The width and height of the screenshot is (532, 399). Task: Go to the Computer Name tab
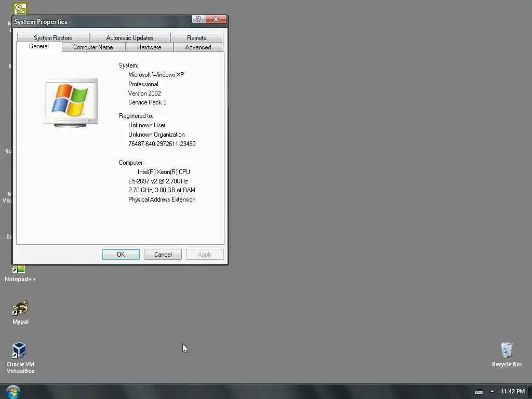(x=94, y=47)
